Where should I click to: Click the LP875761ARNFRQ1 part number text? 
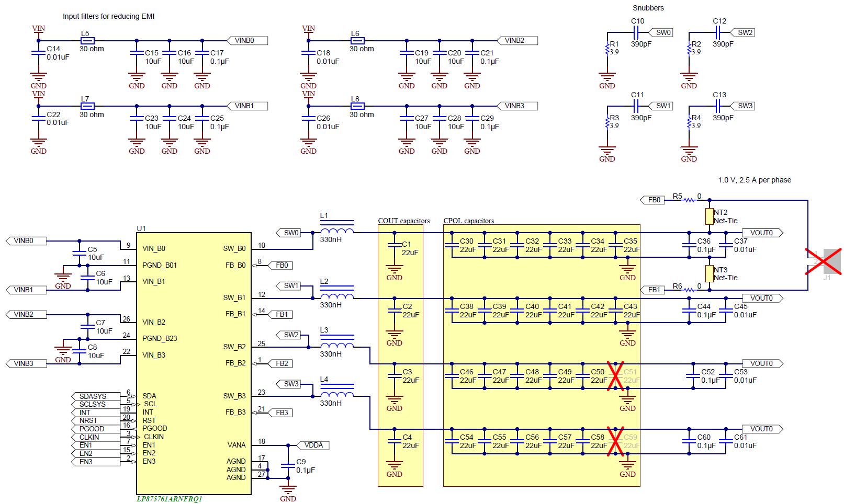coord(169,499)
